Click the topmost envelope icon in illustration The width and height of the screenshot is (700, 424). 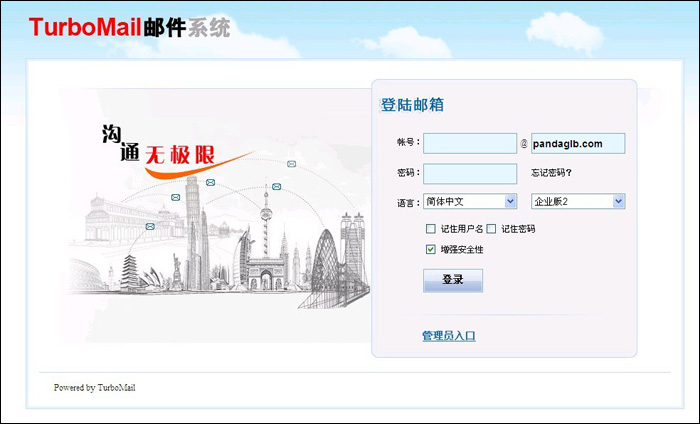click(x=291, y=163)
